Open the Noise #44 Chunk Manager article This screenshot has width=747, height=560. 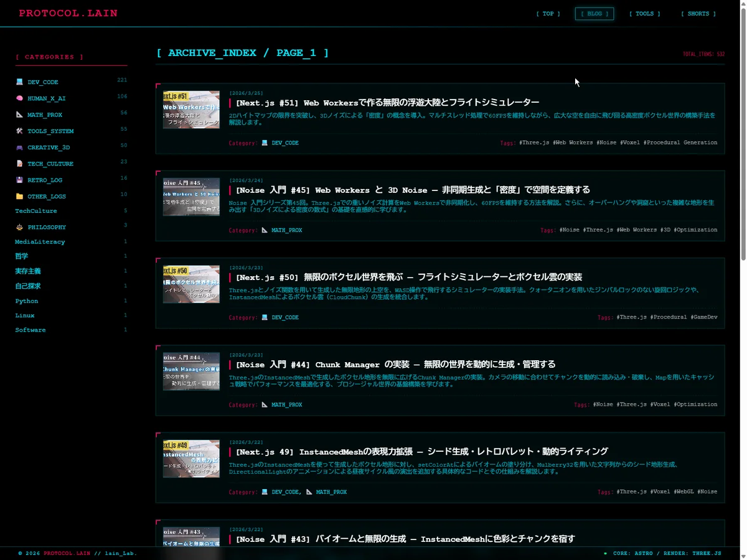(395, 365)
